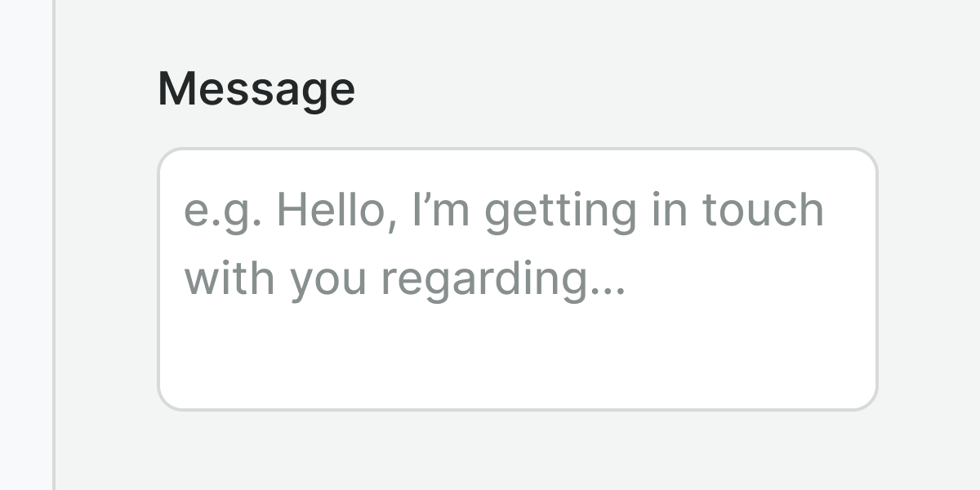
Task: Click the placeholder text 'with you regarding...'
Action: (404, 279)
